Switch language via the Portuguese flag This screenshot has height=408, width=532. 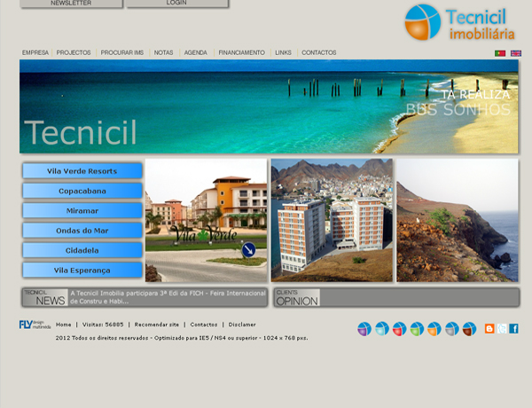500,53
